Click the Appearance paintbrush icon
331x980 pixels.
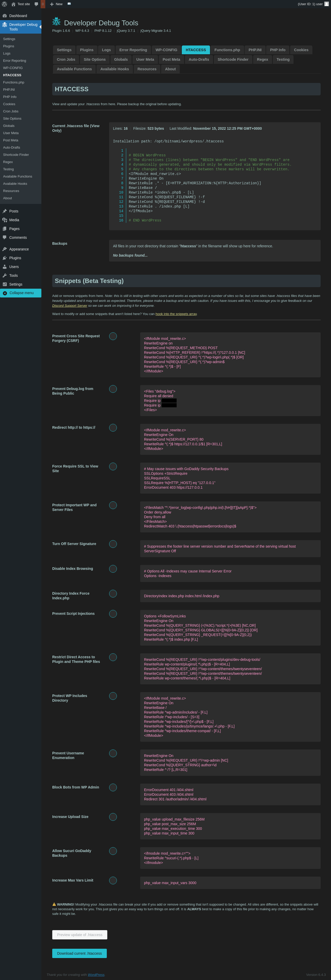click(x=5, y=249)
